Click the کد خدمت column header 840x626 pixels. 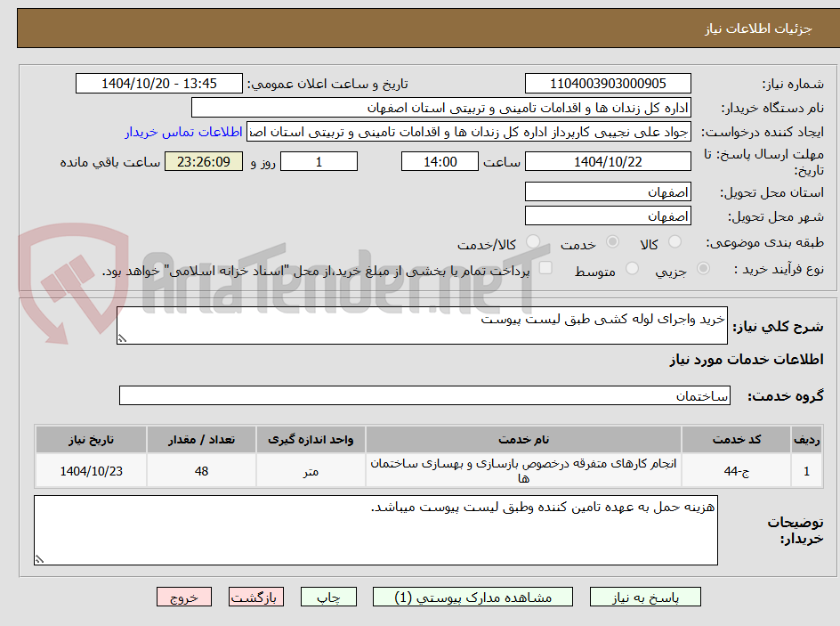[x=736, y=440]
